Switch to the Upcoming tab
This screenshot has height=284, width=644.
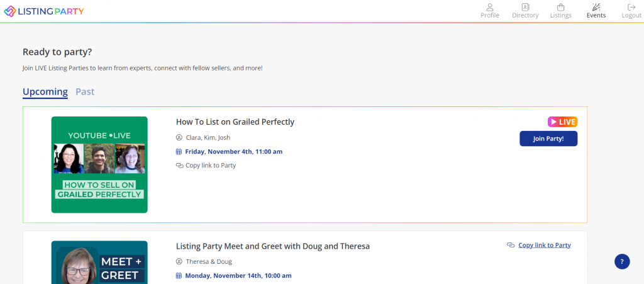click(x=45, y=92)
